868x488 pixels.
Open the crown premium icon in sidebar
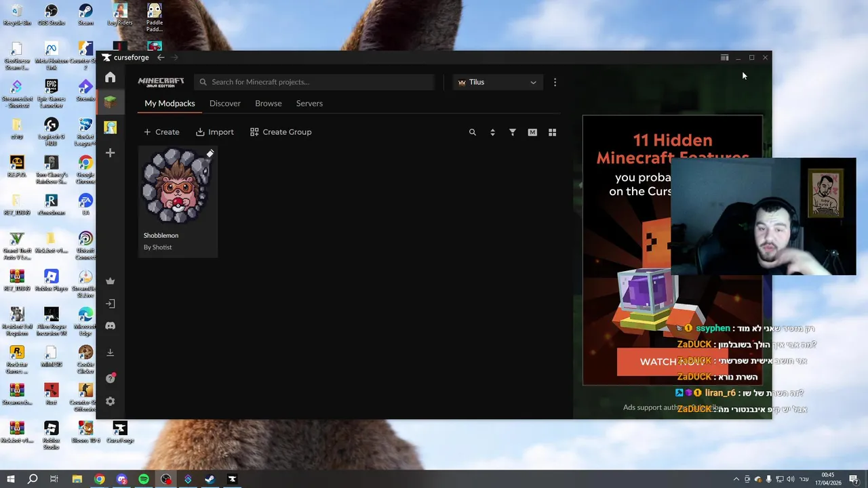(110, 281)
